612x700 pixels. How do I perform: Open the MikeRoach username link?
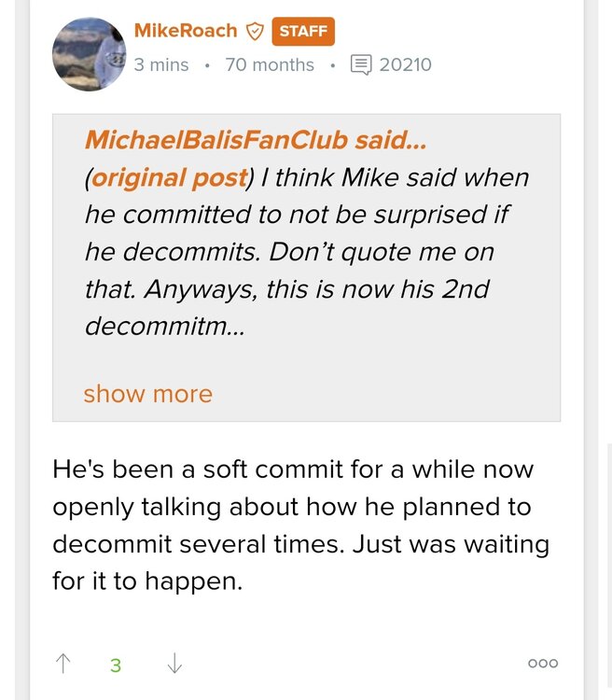(x=186, y=30)
